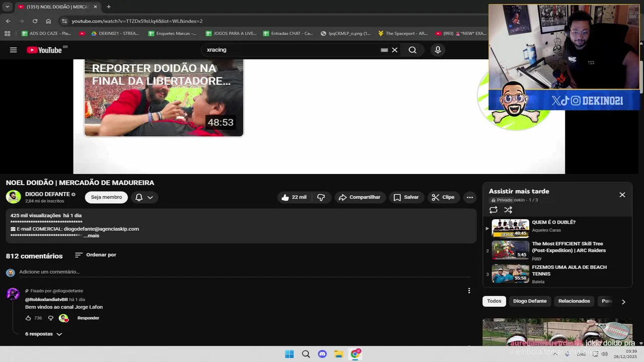This screenshot has width=644, height=362.
Task: Open the DIOGO DEFANTE channel name
Action: click(x=47, y=194)
